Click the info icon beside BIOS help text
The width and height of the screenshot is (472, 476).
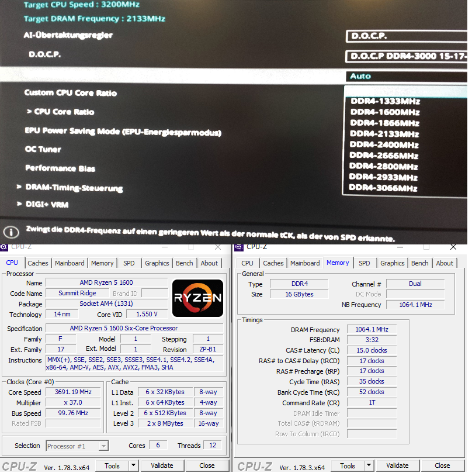pos(11,233)
